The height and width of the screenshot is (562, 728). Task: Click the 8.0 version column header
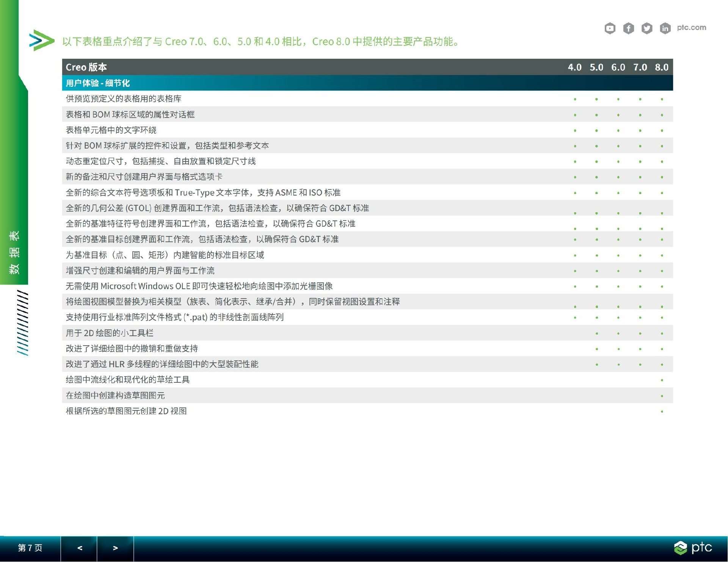[662, 67]
